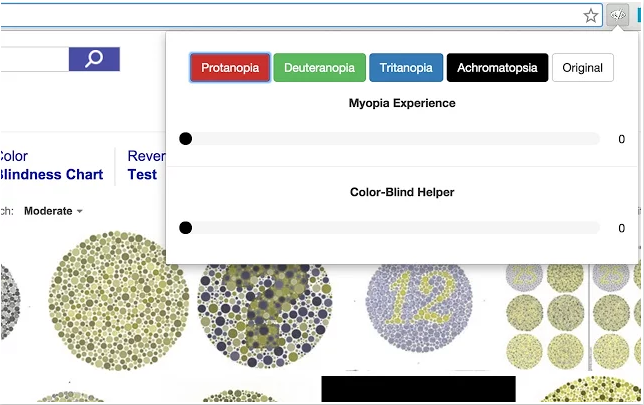
Task: Click the Myopia Experience heading
Action: [x=402, y=103]
